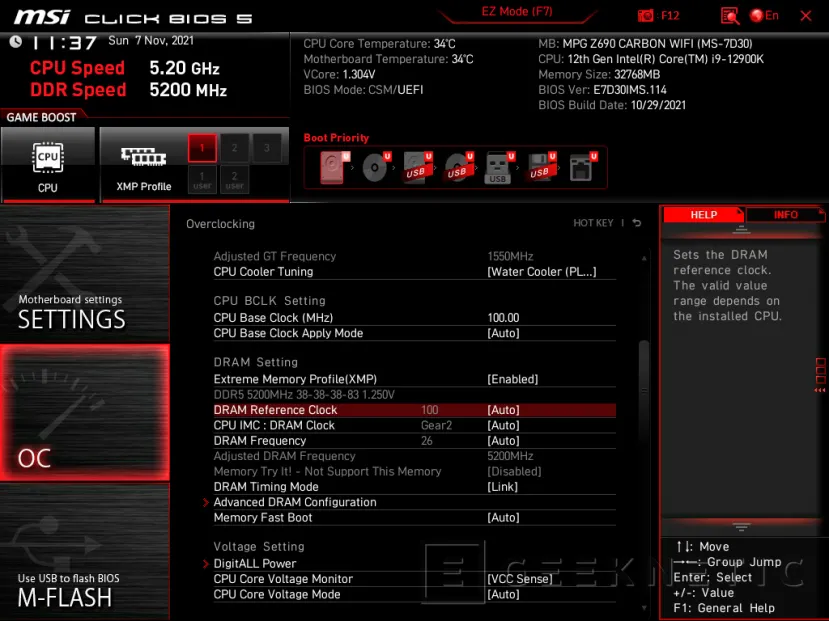Click the help panel bottom collapse handle
829x621 pixels.
click(741, 527)
